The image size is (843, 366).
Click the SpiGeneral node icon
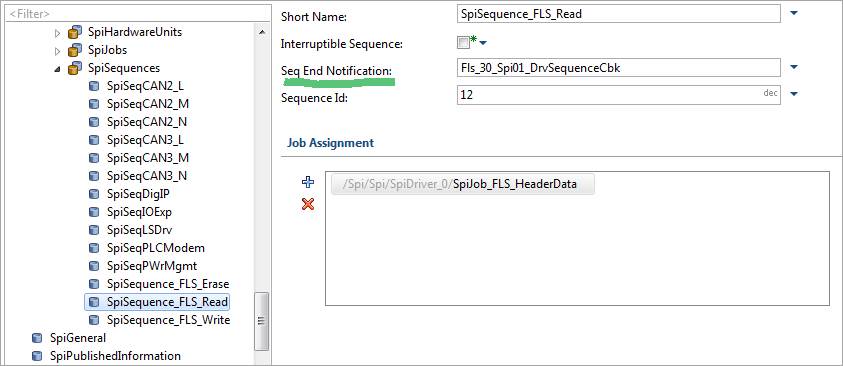pos(37,338)
